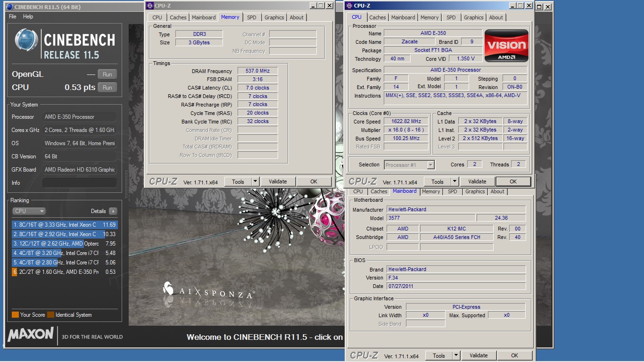The image size is (644, 362).
Task: Click the Southbridge value A40/A50 Series FCH
Action: [x=456, y=238]
